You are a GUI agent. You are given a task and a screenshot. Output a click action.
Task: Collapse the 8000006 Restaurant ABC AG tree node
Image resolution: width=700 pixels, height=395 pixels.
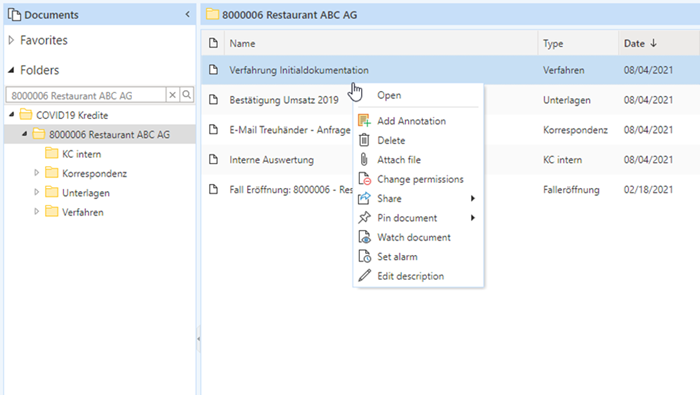click(25, 134)
